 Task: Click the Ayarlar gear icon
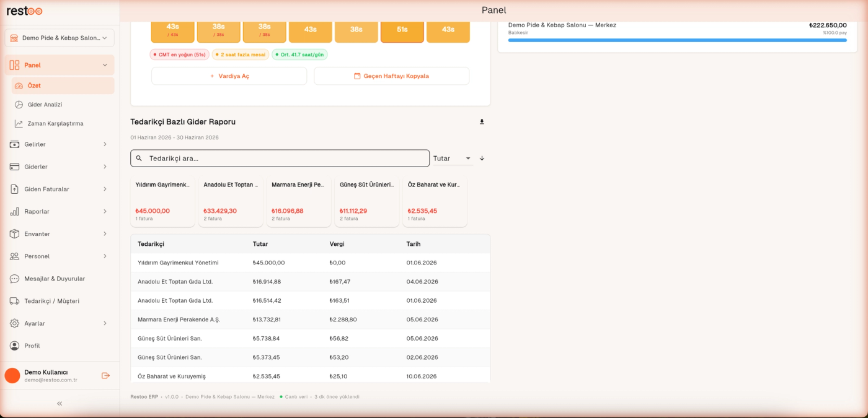pyautogui.click(x=14, y=323)
